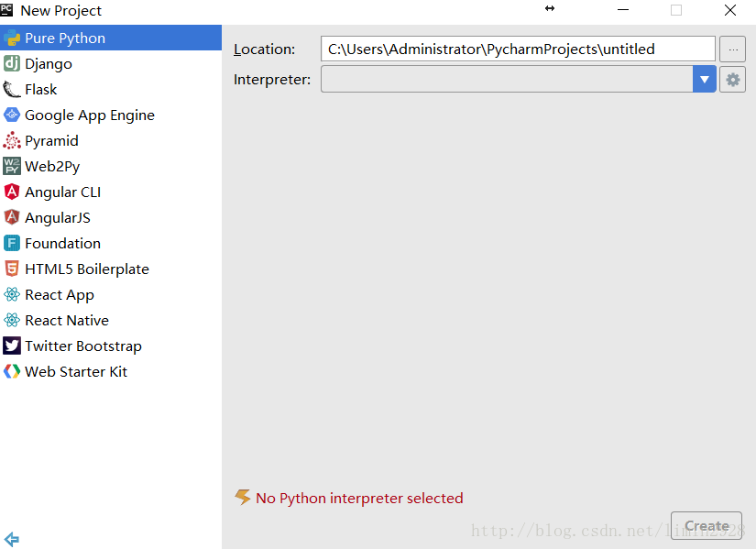Click the Pyramid red dotted icon

(12, 140)
